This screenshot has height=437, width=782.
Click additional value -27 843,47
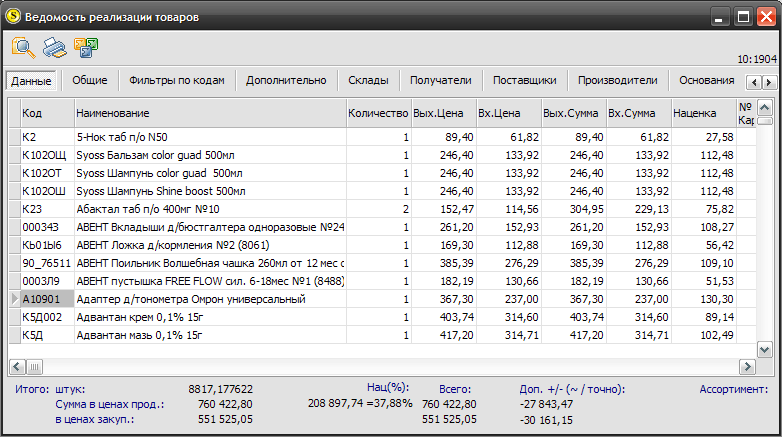click(x=546, y=404)
